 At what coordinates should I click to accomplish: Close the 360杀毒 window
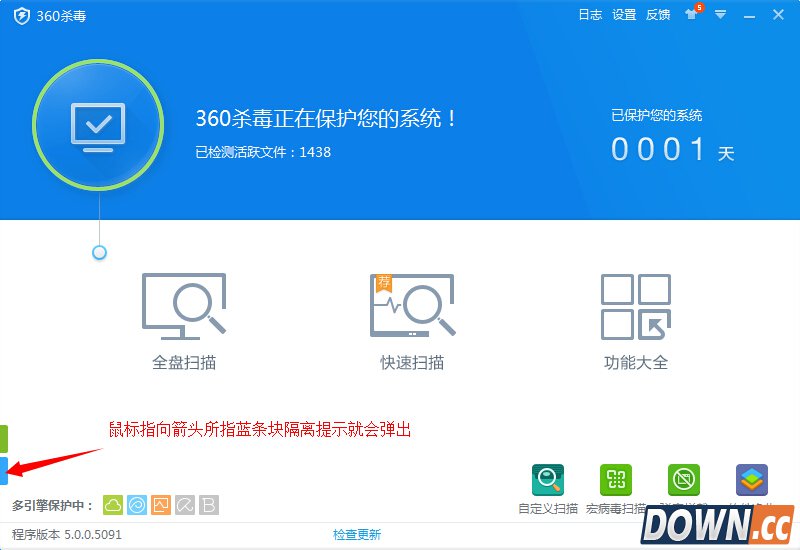778,15
